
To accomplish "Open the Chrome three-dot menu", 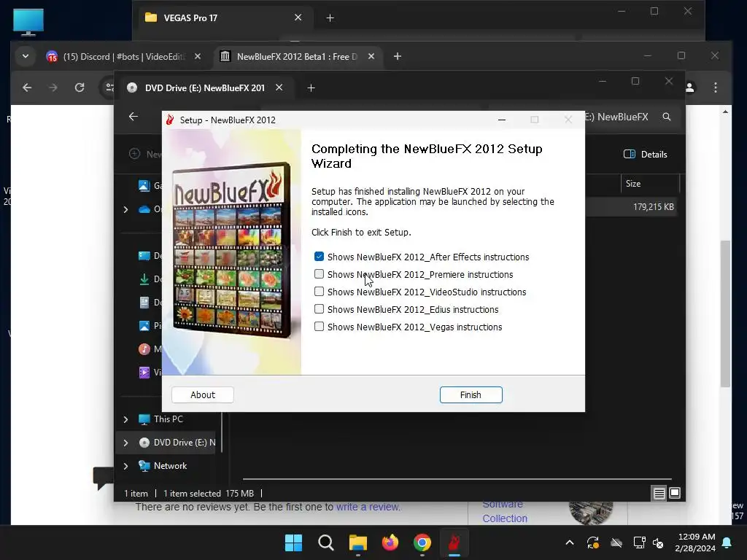I will 716,87.
